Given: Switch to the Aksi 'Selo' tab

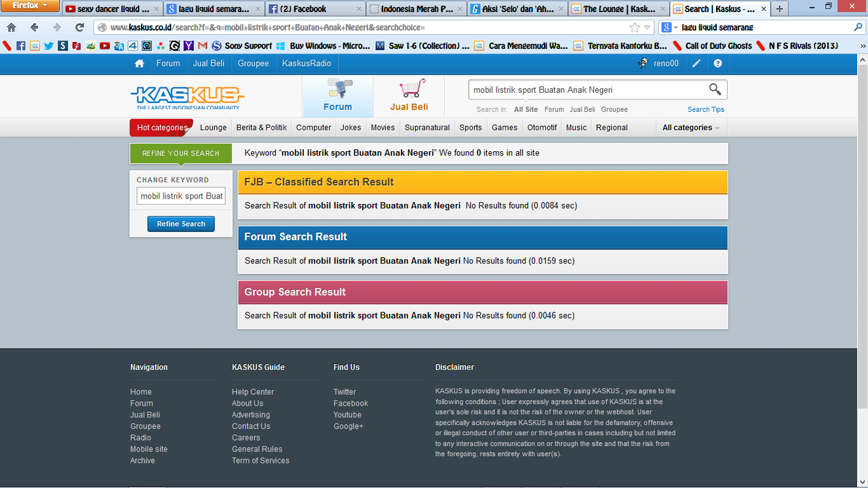Looking at the screenshot, I should click(x=517, y=9).
